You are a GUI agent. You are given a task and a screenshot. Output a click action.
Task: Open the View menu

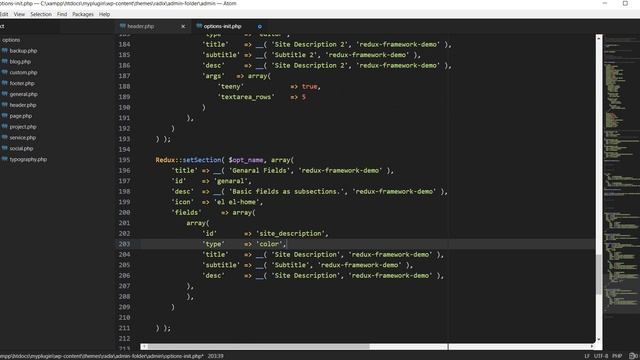19,14
